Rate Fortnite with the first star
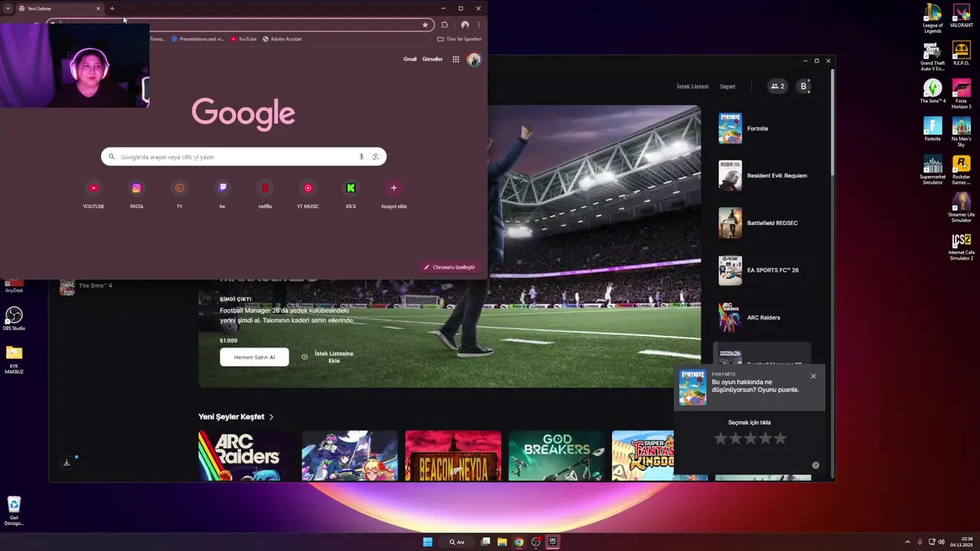 click(x=720, y=439)
